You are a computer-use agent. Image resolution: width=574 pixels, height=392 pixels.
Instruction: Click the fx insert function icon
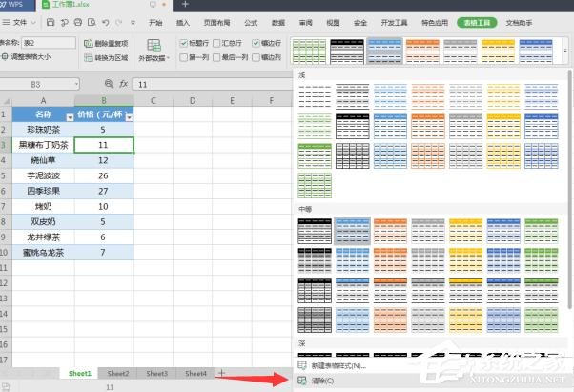[x=124, y=84]
